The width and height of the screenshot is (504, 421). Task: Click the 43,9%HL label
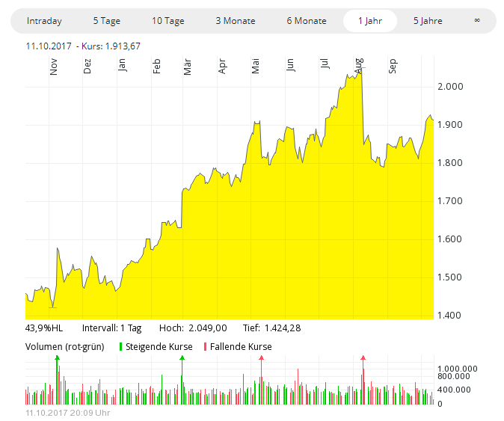[44, 328]
